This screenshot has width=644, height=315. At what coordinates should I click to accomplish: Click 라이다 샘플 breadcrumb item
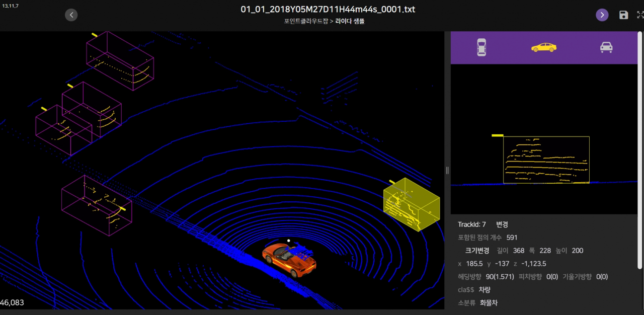350,22
